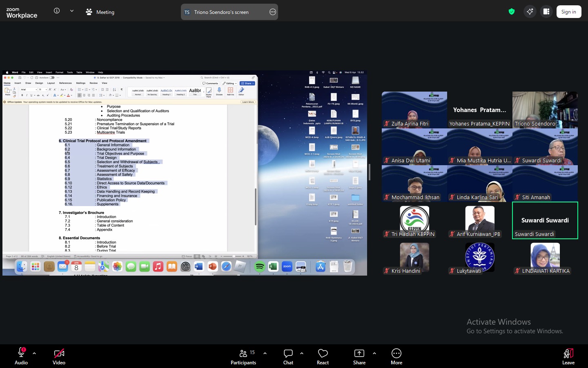Expand the caret next to Participants
The width and height of the screenshot is (588, 368).
pyautogui.click(x=265, y=353)
